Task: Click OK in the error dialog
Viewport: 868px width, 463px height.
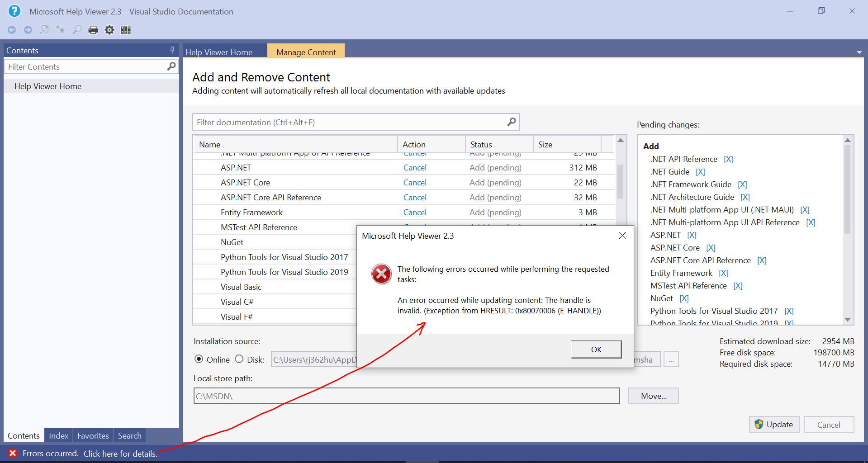Action: (596, 349)
